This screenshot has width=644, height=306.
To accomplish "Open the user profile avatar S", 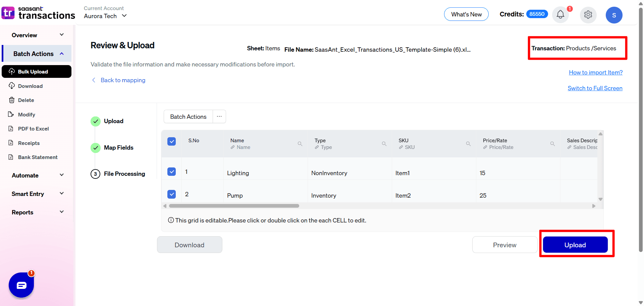I will click(614, 15).
